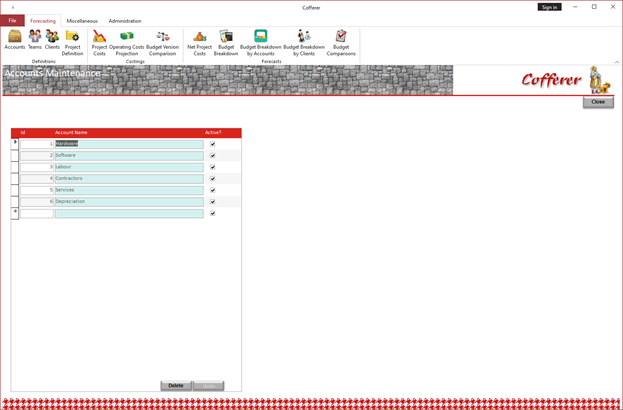Select the record selector for Hardware row

click(x=15, y=144)
